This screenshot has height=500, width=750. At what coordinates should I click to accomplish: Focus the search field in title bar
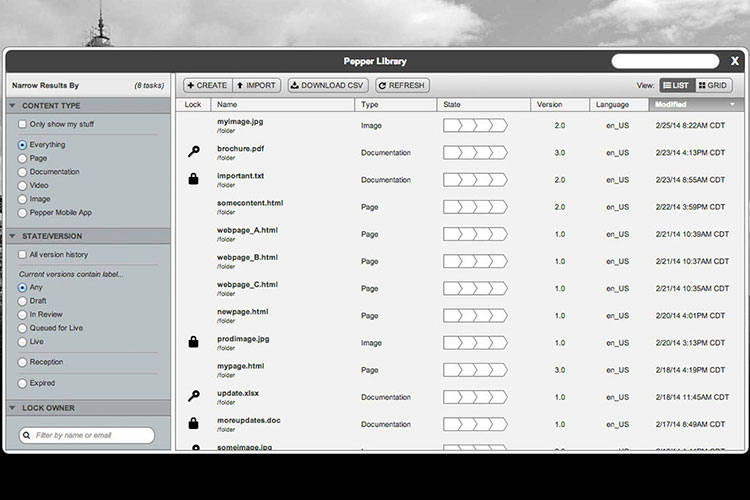[x=665, y=61]
